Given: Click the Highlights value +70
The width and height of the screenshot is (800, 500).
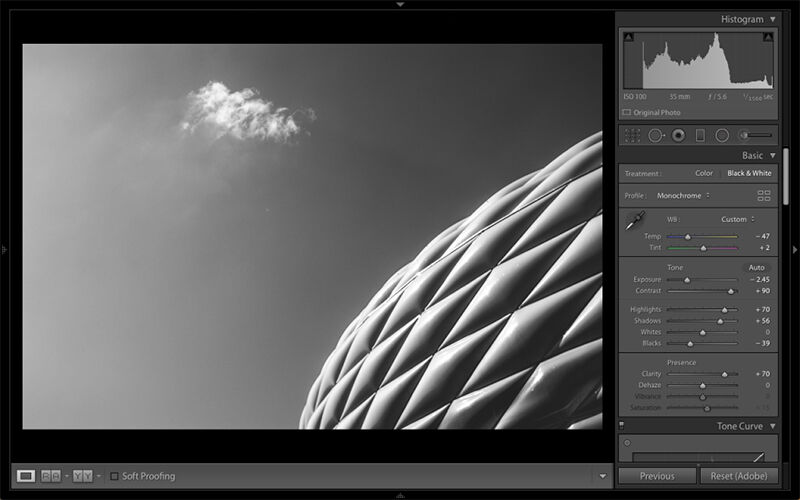Looking at the screenshot, I should (x=763, y=309).
